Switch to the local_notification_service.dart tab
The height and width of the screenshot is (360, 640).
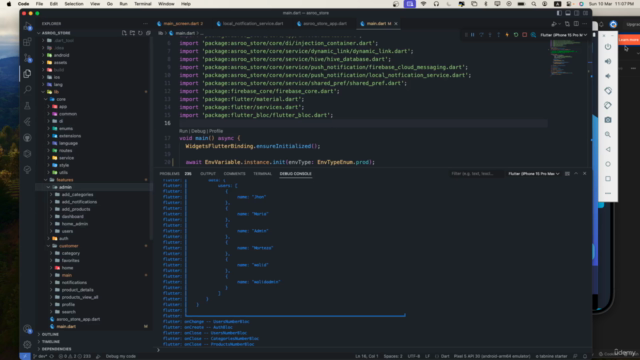pos(253,24)
